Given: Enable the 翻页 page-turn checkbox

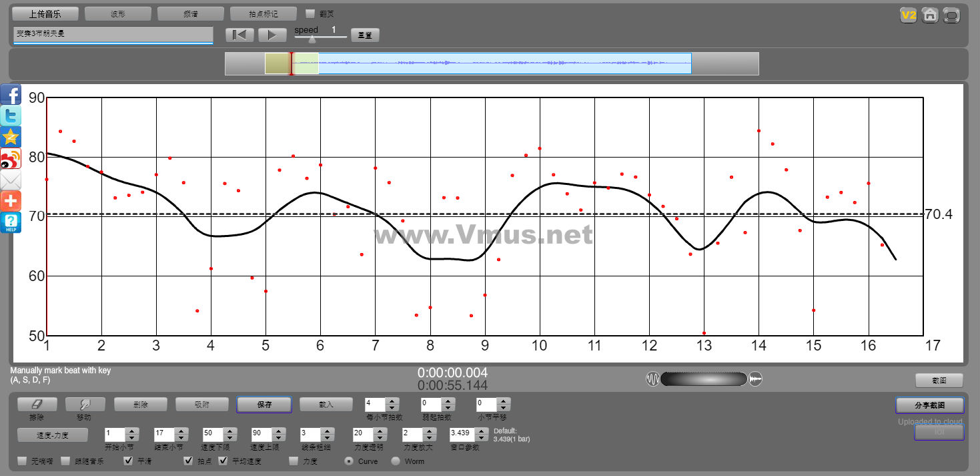Looking at the screenshot, I should 310,13.
